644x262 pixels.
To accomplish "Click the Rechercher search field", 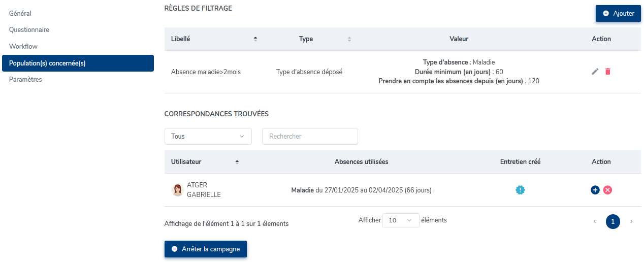I will point(310,136).
